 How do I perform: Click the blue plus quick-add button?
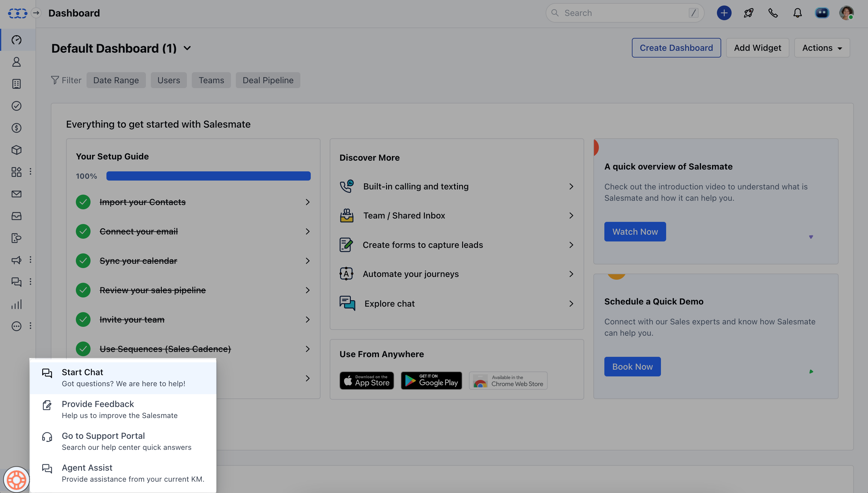click(x=724, y=13)
